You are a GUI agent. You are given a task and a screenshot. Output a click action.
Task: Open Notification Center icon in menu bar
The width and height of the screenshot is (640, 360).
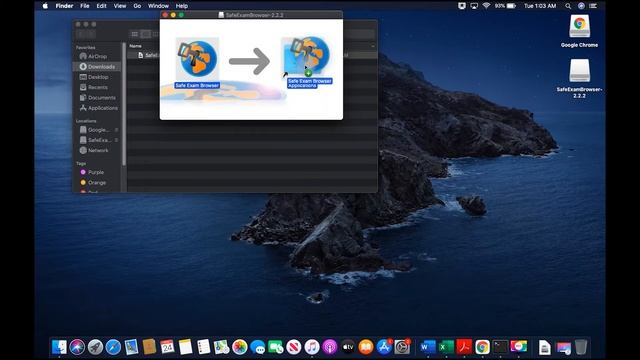pyautogui.click(x=593, y=6)
